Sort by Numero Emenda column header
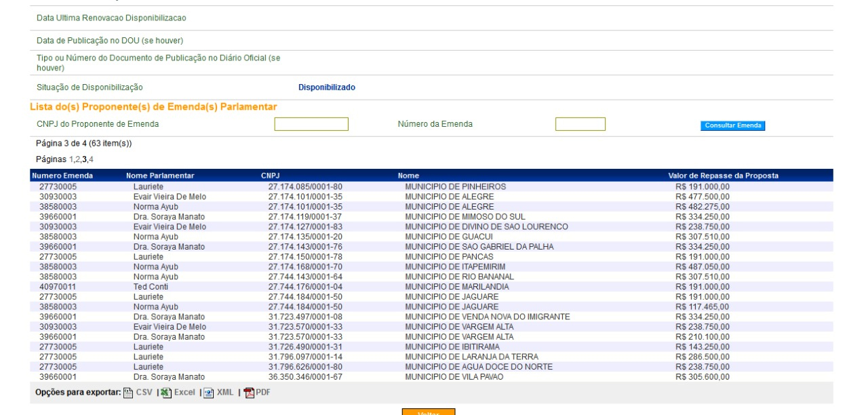Viewport: 868px width, 415px height. (x=62, y=176)
